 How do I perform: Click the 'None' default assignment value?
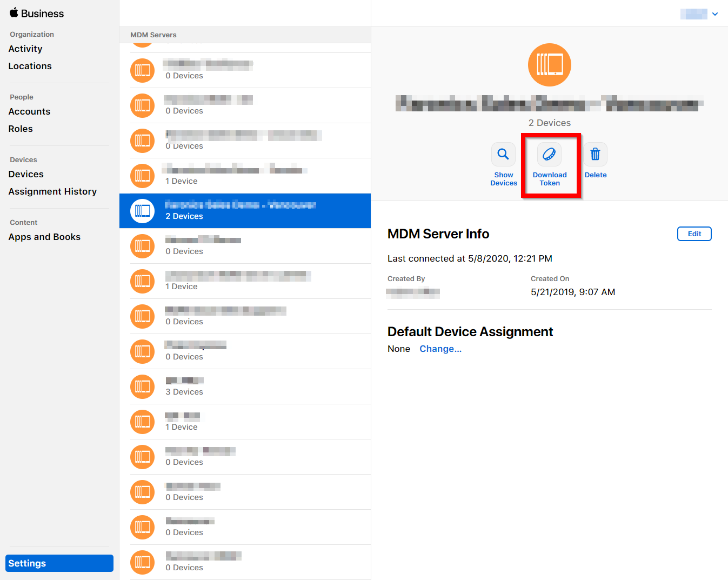click(x=399, y=349)
